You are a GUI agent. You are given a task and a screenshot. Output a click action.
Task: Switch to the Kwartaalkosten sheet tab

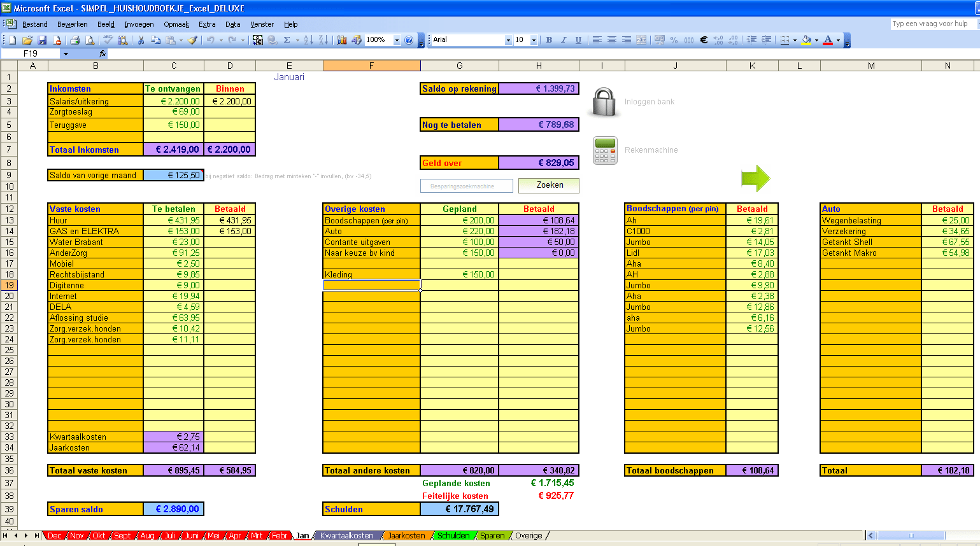347,535
